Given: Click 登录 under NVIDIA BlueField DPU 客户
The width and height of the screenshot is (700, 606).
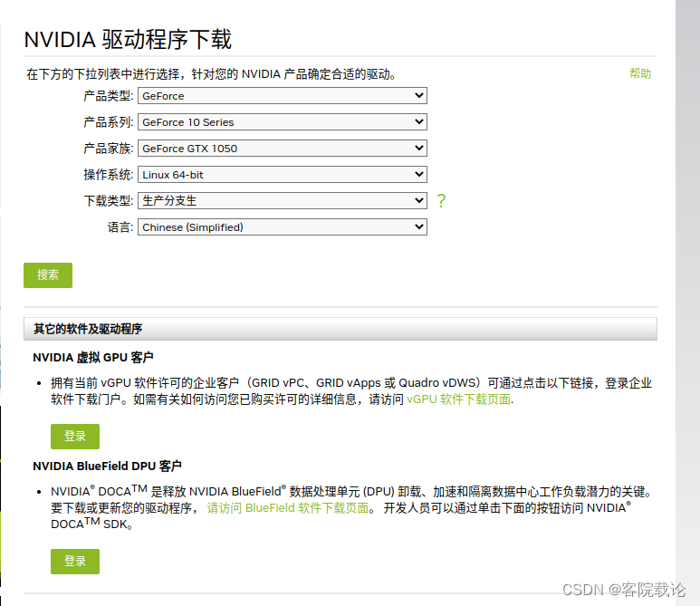Looking at the screenshot, I should pyautogui.click(x=75, y=562).
